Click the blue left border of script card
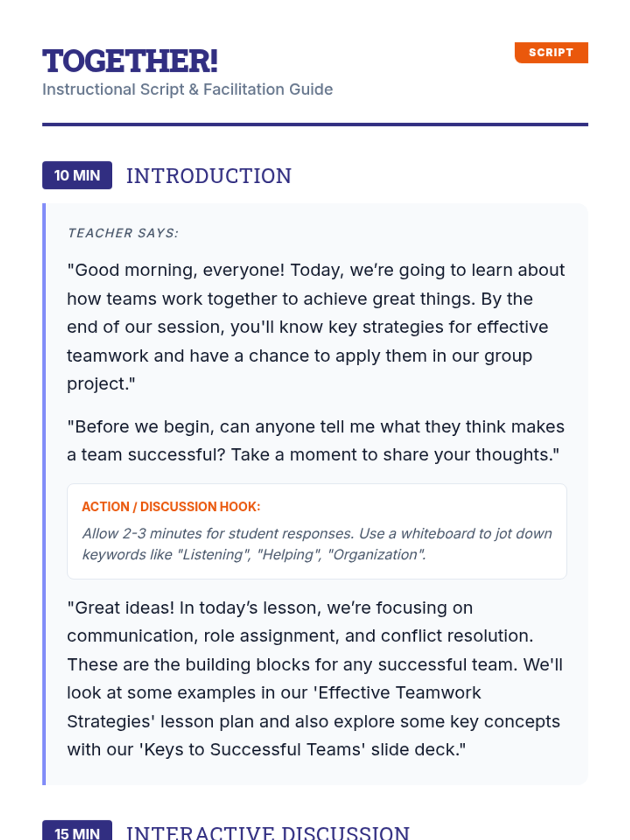Image resolution: width=630 pixels, height=840 pixels. 44,493
